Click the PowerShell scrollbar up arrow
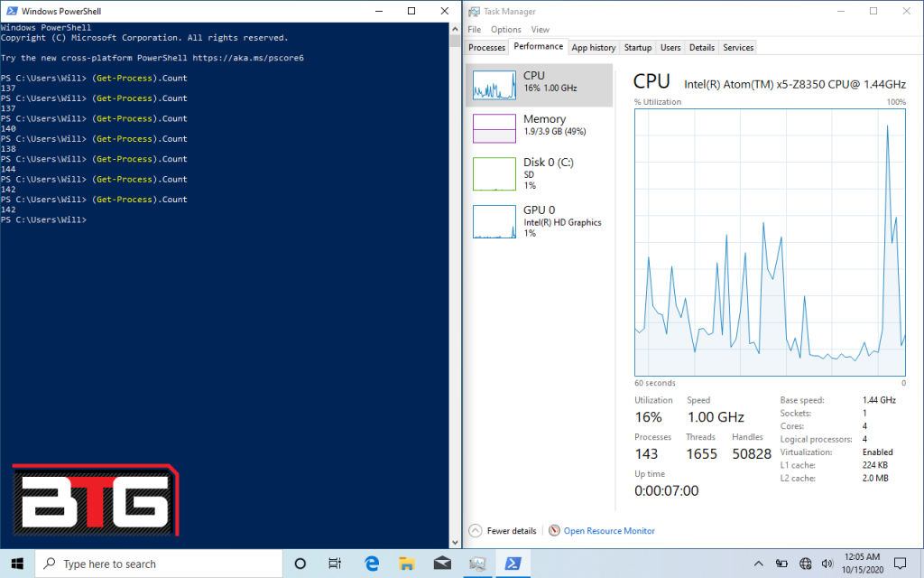This screenshot has height=578, width=924. click(x=455, y=28)
